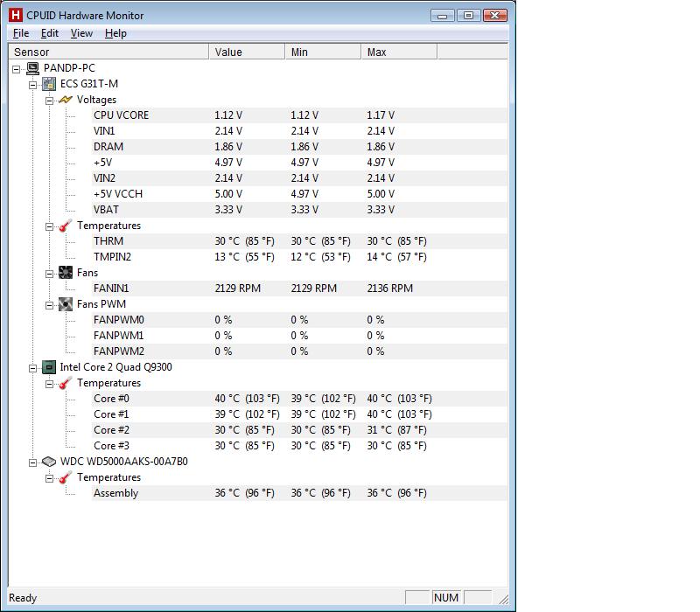Click the Intel Core 2 Quad processor icon
This screenshot has height=612, width=700.
(49, 367)
